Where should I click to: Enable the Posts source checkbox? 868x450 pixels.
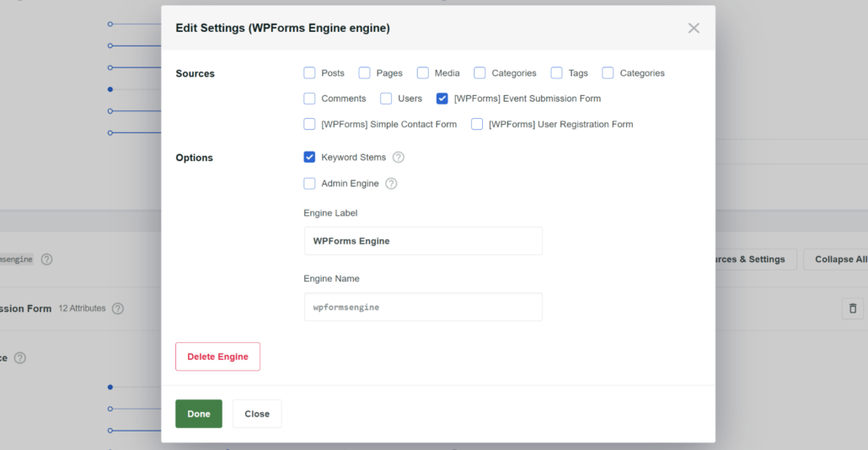[309, 73]
